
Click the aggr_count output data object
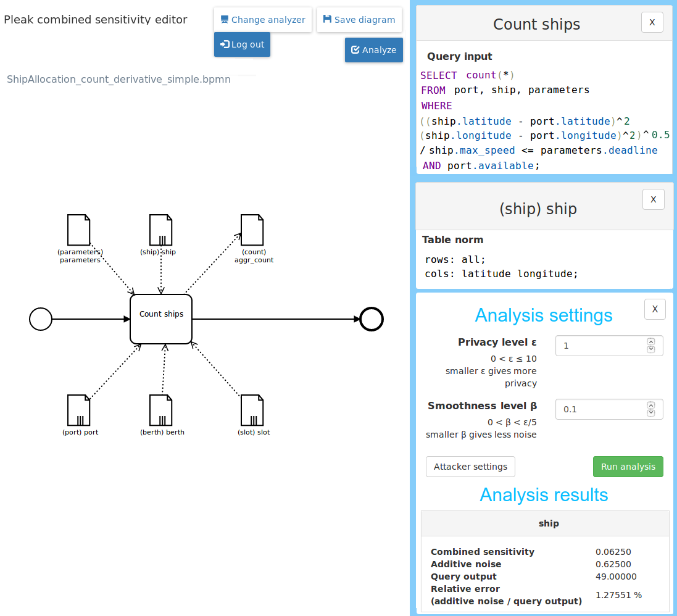point(252,230)
